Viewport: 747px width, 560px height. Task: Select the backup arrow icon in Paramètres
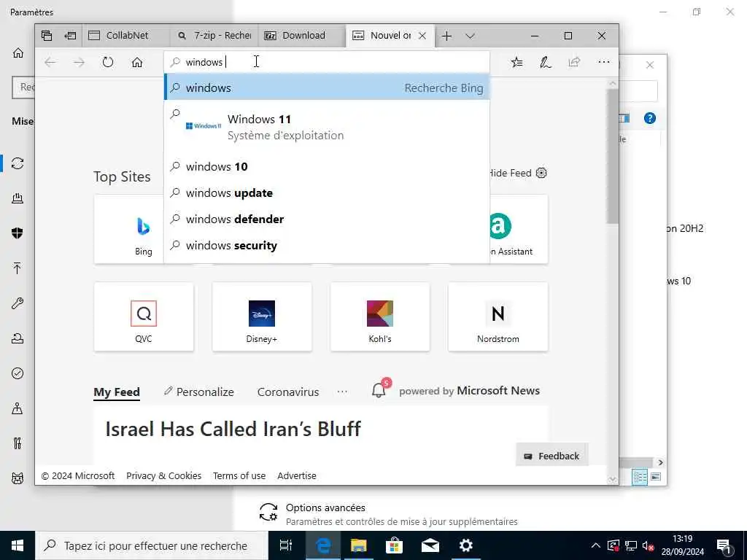pyautogui.click(x=18, y=268)
